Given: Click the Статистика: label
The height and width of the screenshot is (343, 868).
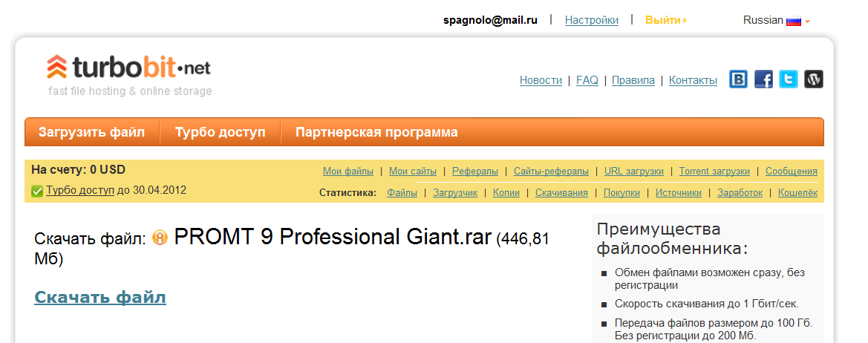Looking at the screenshot, I should pos(347,193).
